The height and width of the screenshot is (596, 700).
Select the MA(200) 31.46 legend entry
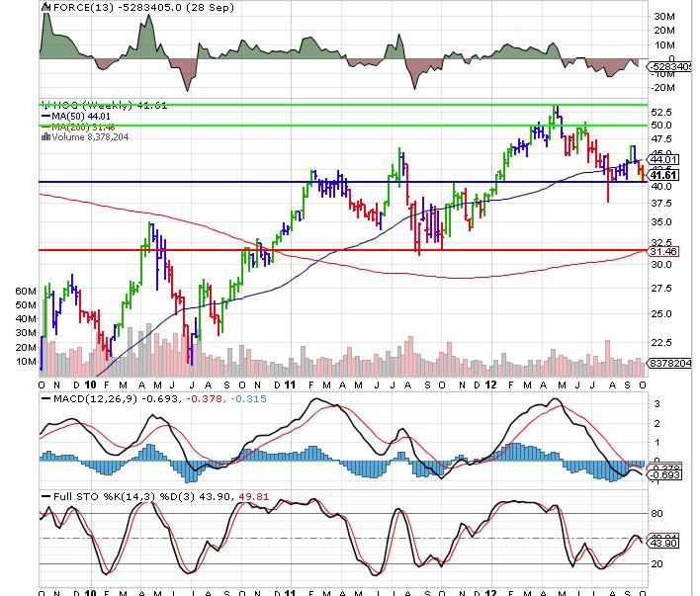(78, 128)
